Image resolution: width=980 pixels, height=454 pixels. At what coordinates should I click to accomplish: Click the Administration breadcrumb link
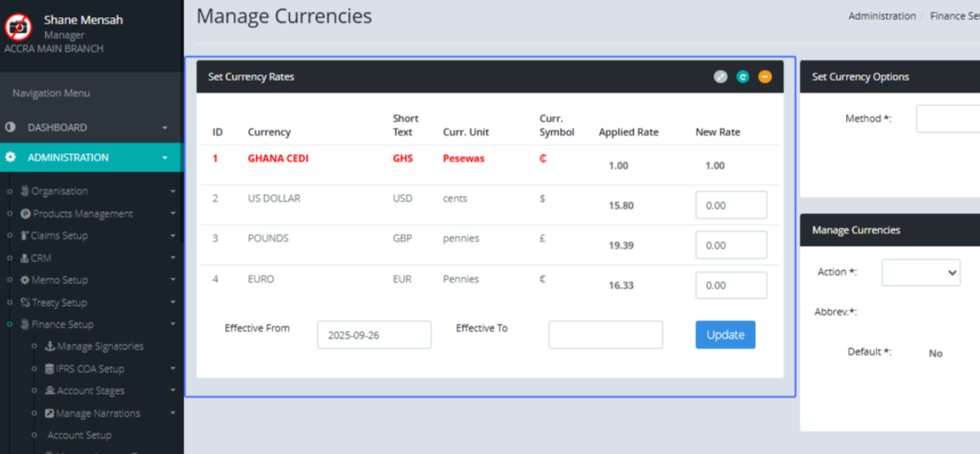[882, 16]
